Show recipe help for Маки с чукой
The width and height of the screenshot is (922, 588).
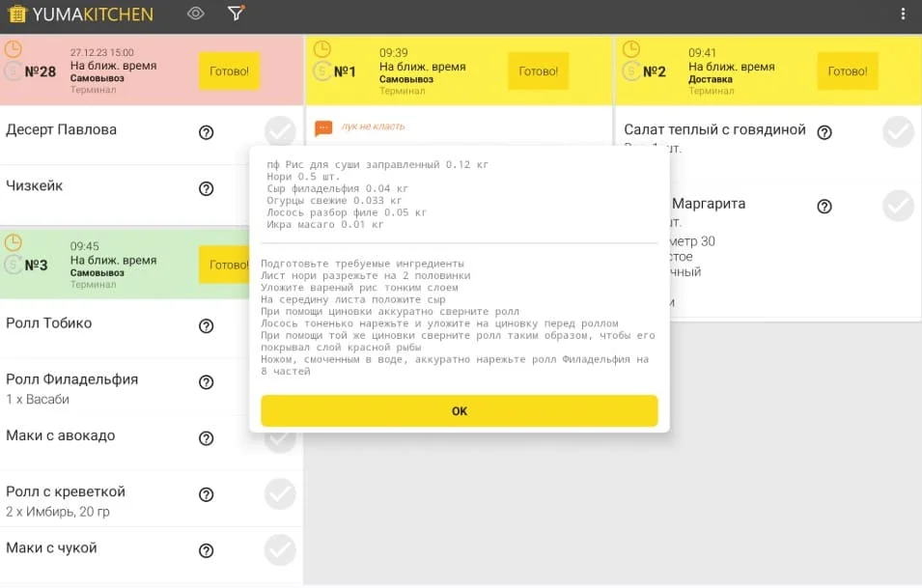[206, 550]
